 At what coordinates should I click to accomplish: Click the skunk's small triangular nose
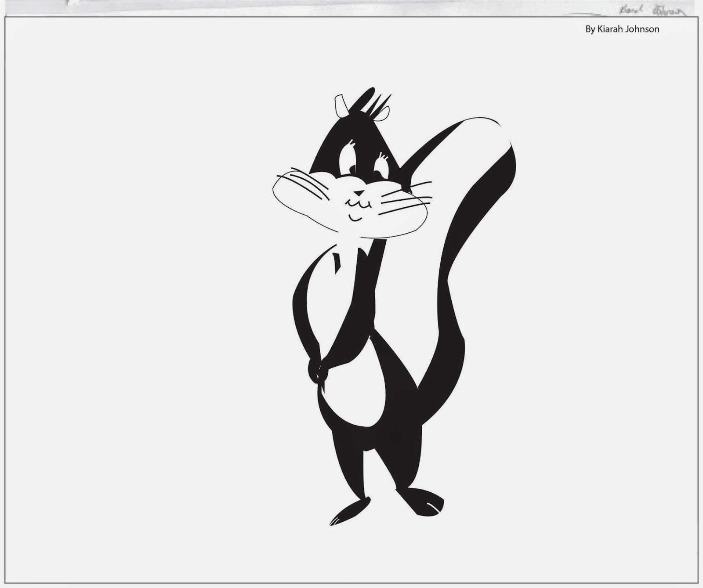click(360, 192)
